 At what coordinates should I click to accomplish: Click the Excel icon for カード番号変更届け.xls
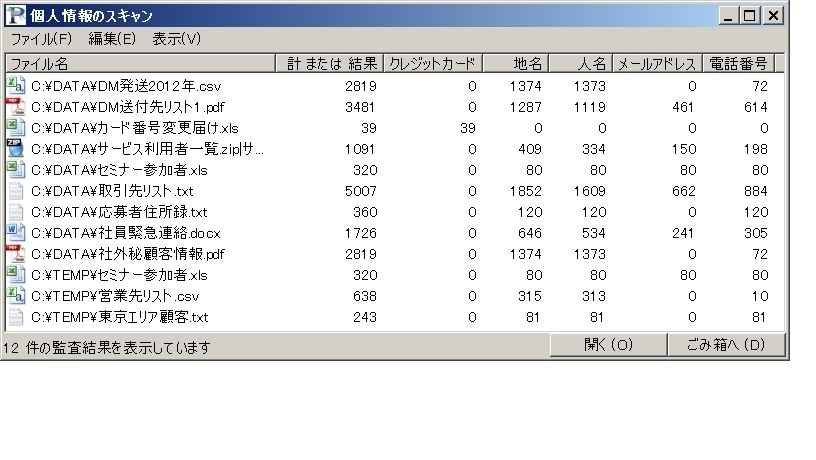[16, 127]
